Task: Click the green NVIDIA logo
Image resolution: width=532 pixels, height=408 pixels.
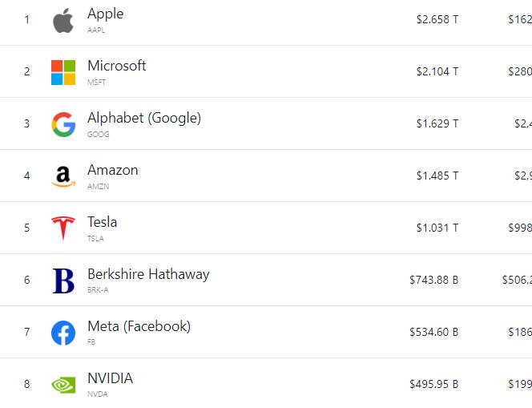Action: 63,385
